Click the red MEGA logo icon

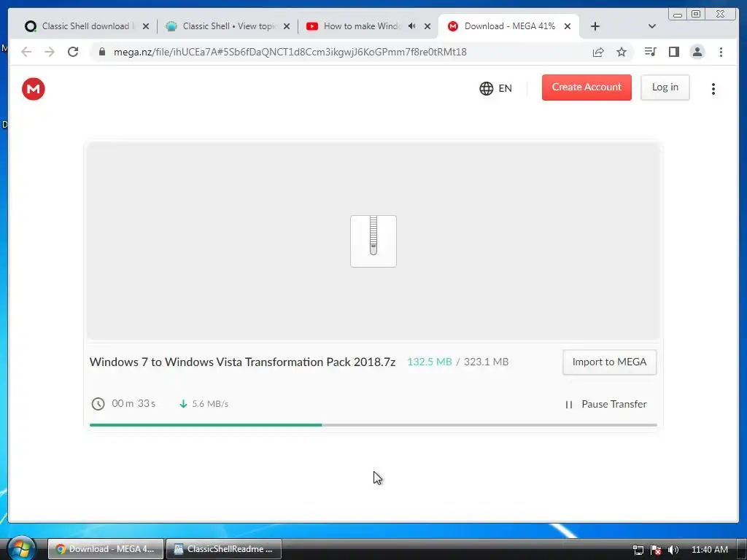click(x=34, y=89)
